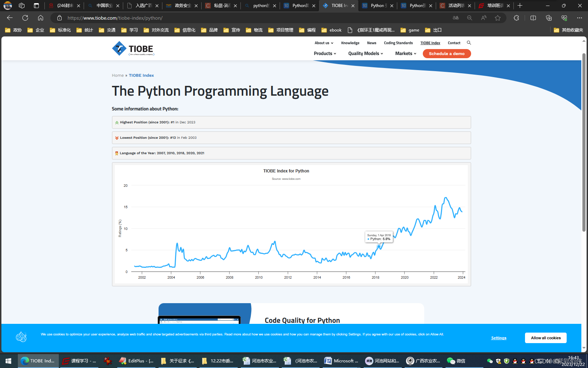Click the Schedule a demo button
Viewport: 588px width, 368px height.
[x=447, y=54]
